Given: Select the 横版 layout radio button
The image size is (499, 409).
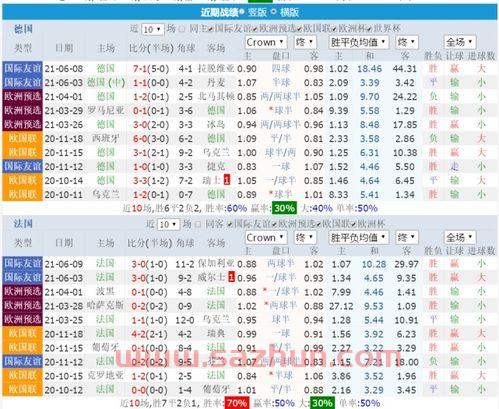Looking at the screenshot, I should (274, 12).
